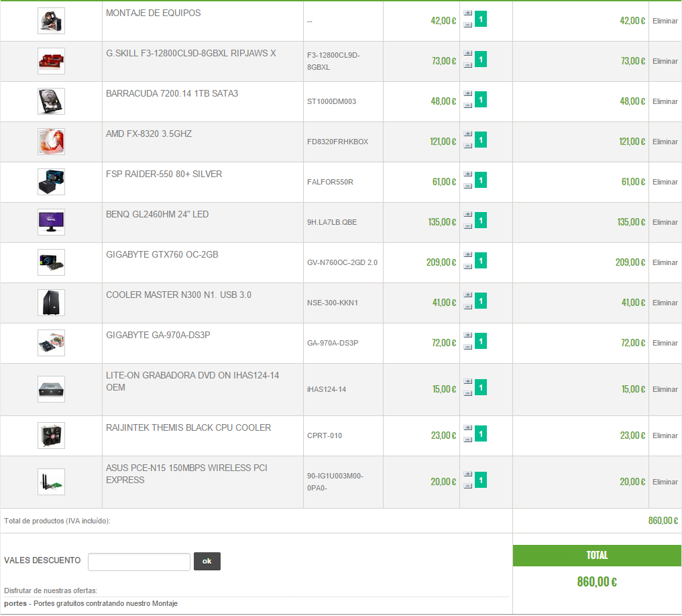Open AMD FX-8320 product thumbnail
Screen dimensions: 682x616
coord(52,142)
